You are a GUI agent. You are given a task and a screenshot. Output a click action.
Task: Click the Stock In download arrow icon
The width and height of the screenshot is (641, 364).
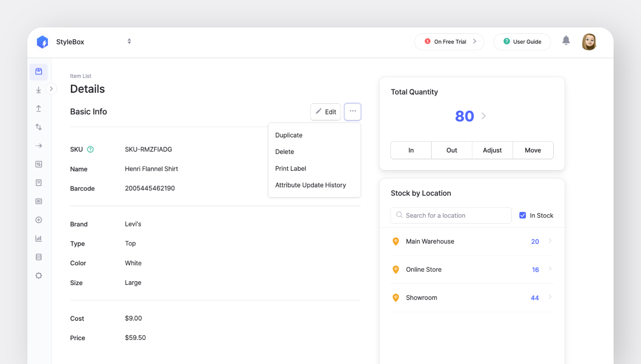[39, 90]
